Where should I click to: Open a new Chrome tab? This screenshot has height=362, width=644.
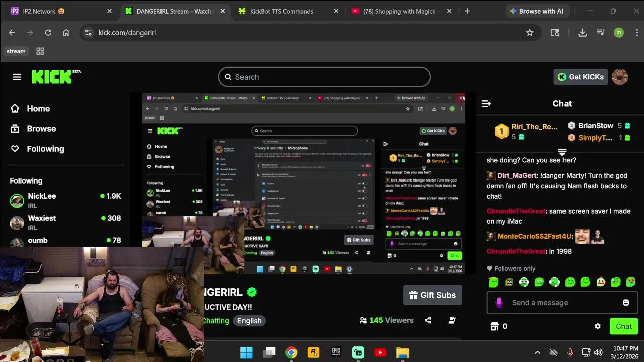(467, 11)
